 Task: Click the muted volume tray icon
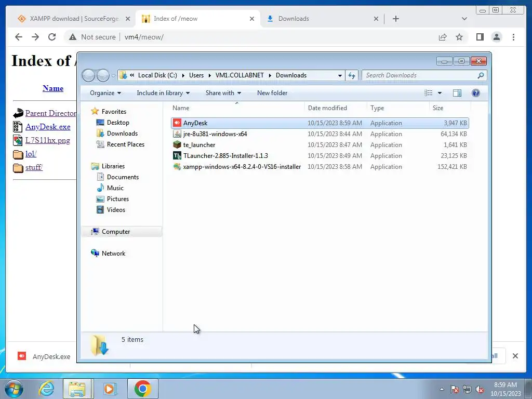click(x=480, y=389)
